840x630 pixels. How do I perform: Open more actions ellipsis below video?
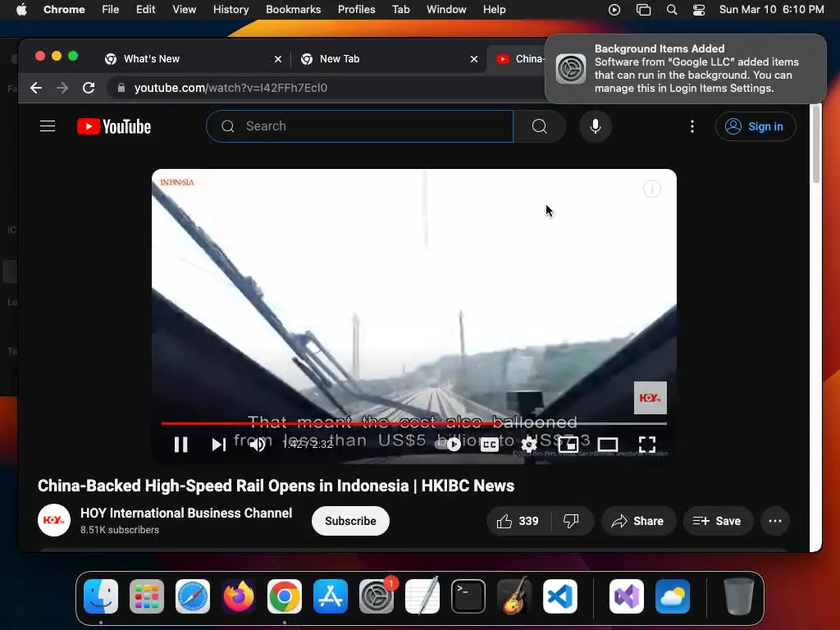[775, 521]
